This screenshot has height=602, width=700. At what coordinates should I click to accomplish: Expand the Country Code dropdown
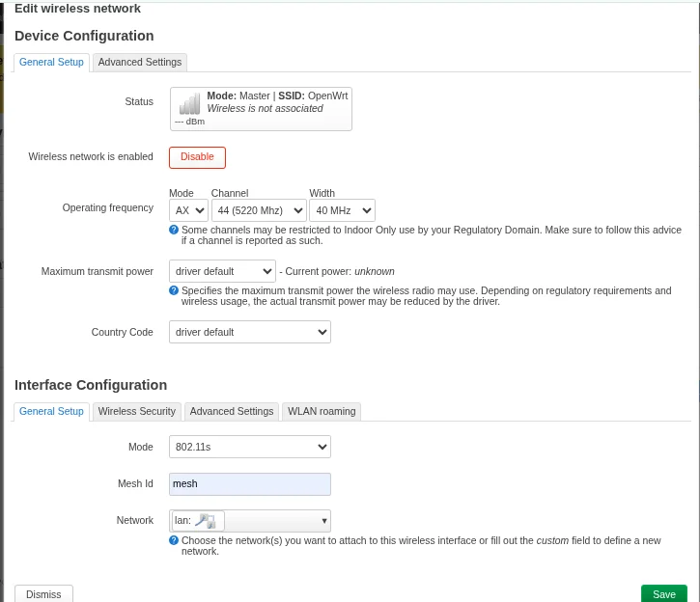(250, 332)
